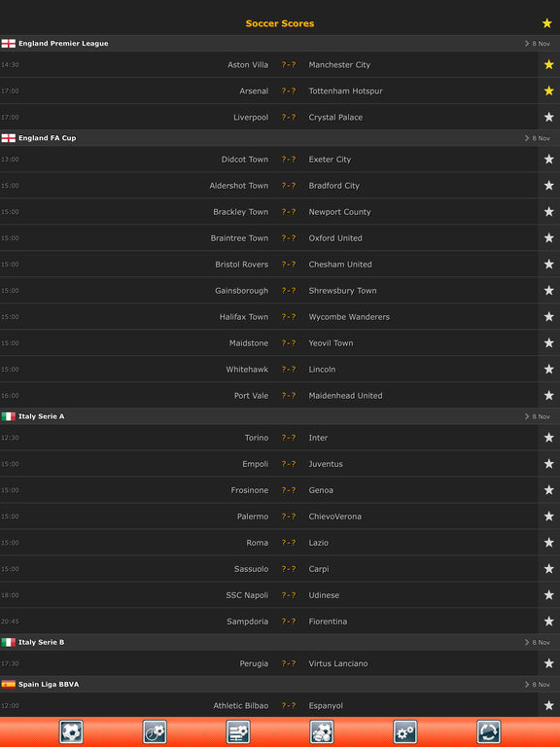Favorite the Roma vs Lazio match star
560x747 pixels.
point(549,542)
